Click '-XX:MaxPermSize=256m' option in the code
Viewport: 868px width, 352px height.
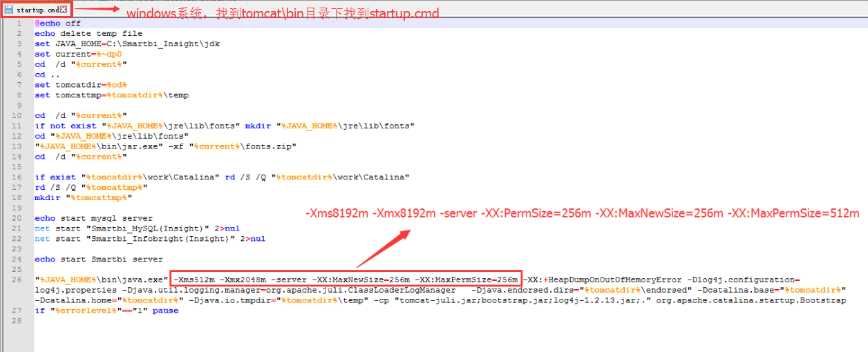tap(466, 280)
